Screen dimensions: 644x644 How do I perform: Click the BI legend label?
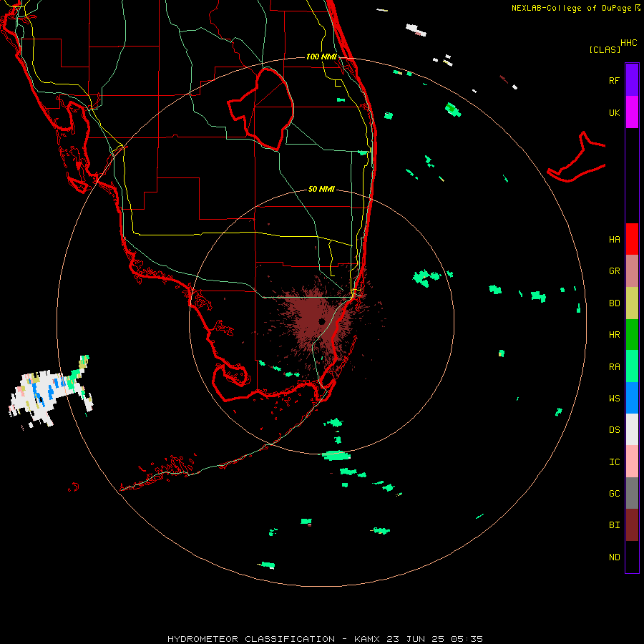coord(614,525)
